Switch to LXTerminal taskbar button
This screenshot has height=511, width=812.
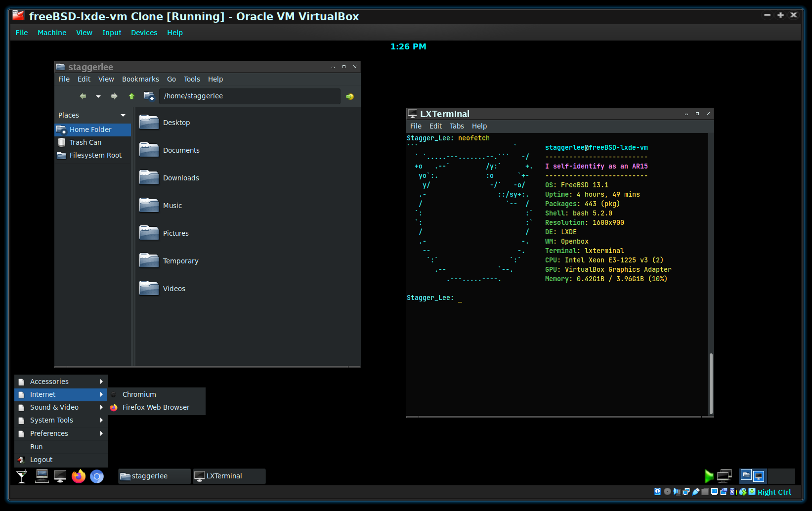[229, 476]
